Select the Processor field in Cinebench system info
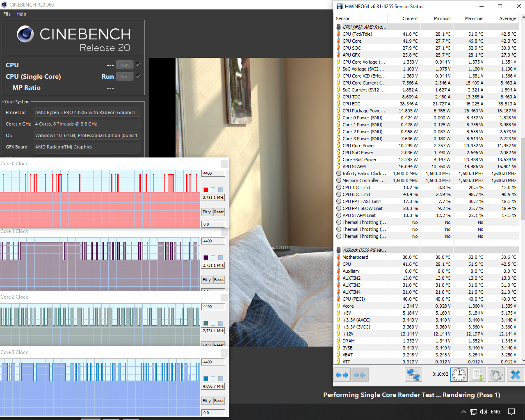The image size is (525, 420). [87, 112]
